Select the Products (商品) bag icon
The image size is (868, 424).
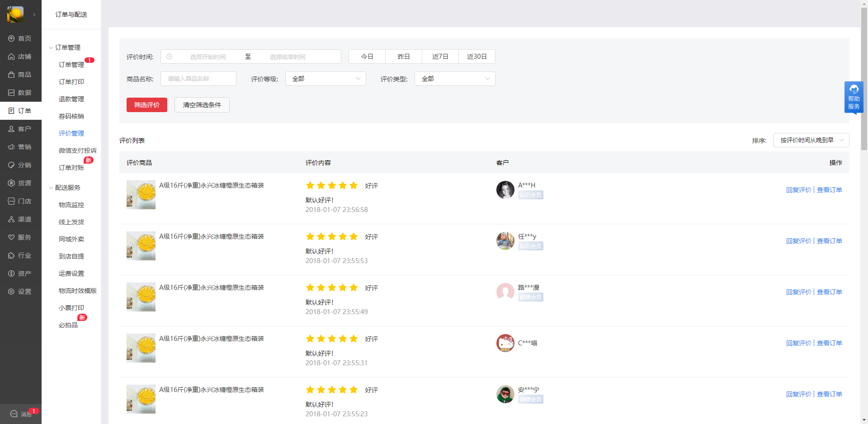[11, 75]
